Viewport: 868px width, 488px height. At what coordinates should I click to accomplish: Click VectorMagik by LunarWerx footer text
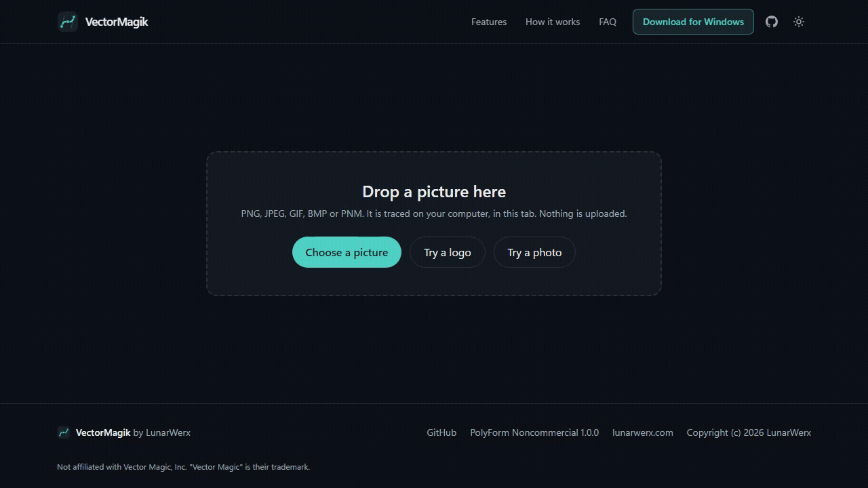click(x=133, y=432)
